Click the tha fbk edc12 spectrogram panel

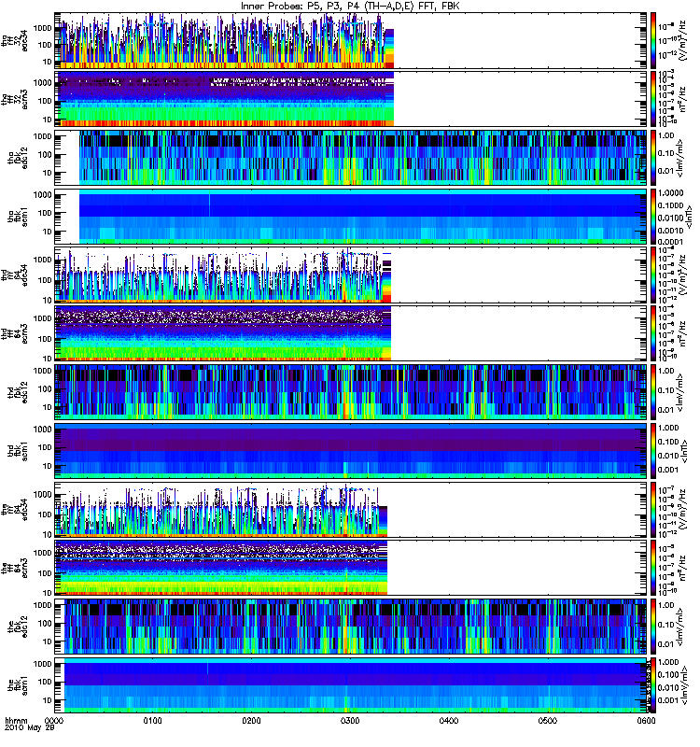coord(351,158)
